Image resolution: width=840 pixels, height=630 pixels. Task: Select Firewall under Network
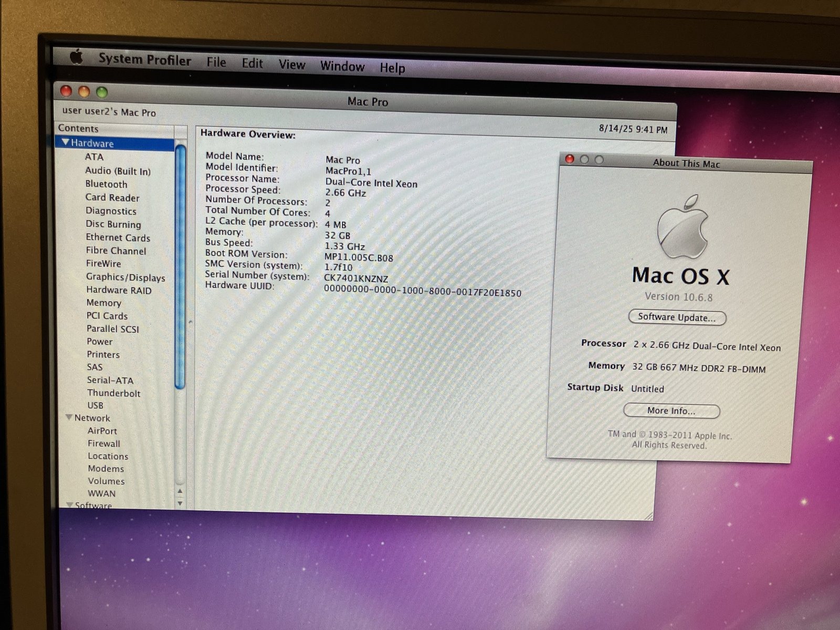pos(104,444)
